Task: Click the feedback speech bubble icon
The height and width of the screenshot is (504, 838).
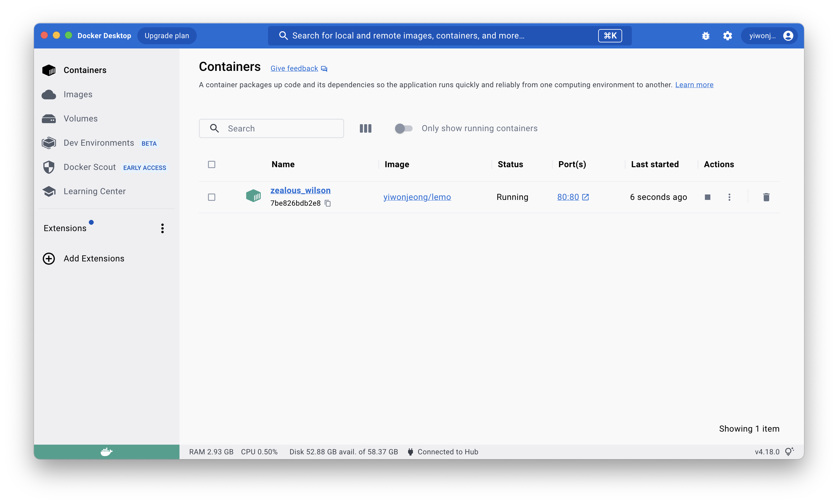Action: point(324,69)
